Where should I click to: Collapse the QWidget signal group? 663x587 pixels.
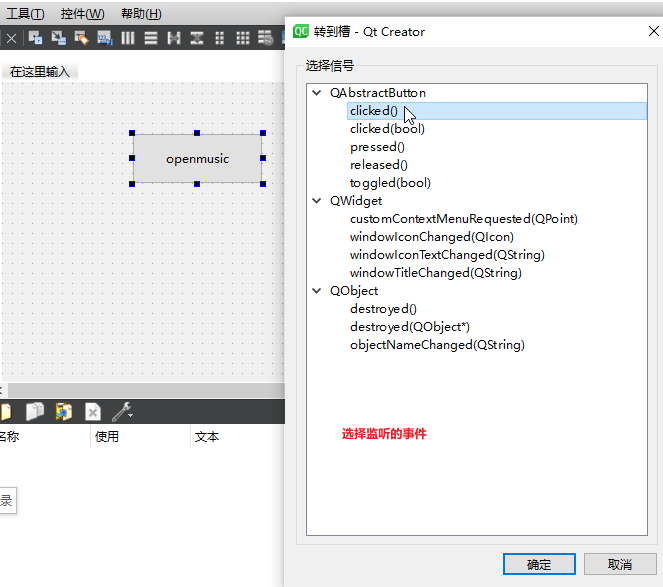coord(316,200)
